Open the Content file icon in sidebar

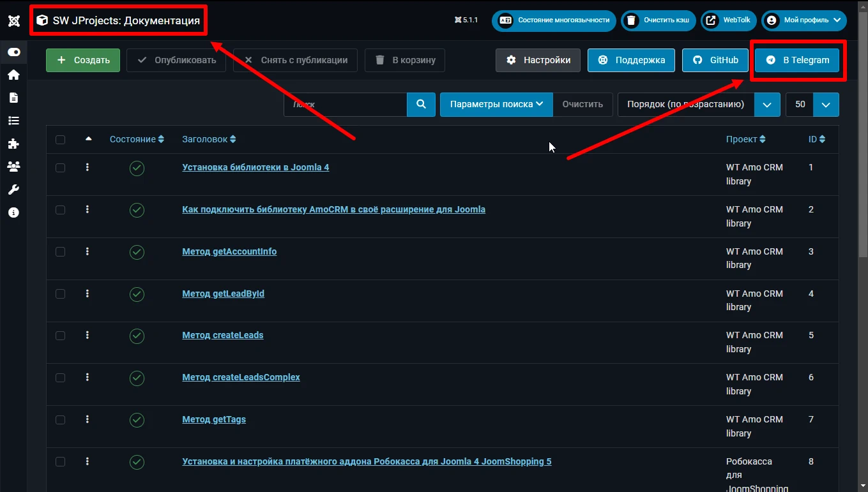[13, 98]
